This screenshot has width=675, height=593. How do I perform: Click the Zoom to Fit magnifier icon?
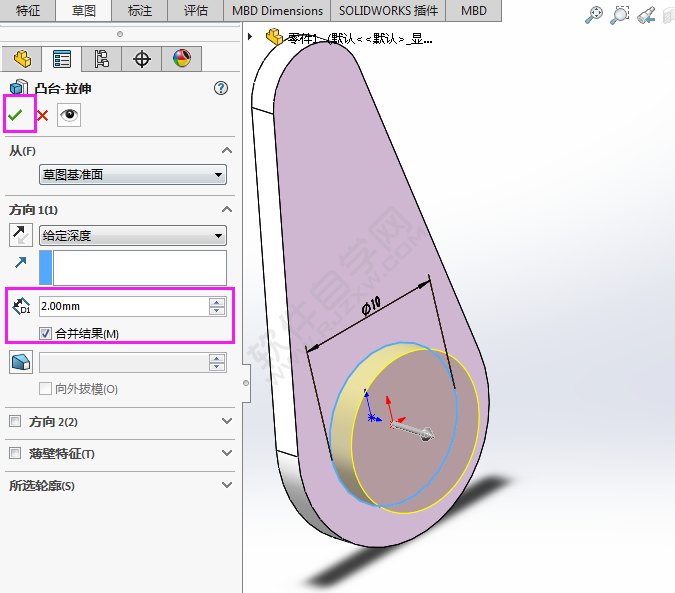coord(594,15)
